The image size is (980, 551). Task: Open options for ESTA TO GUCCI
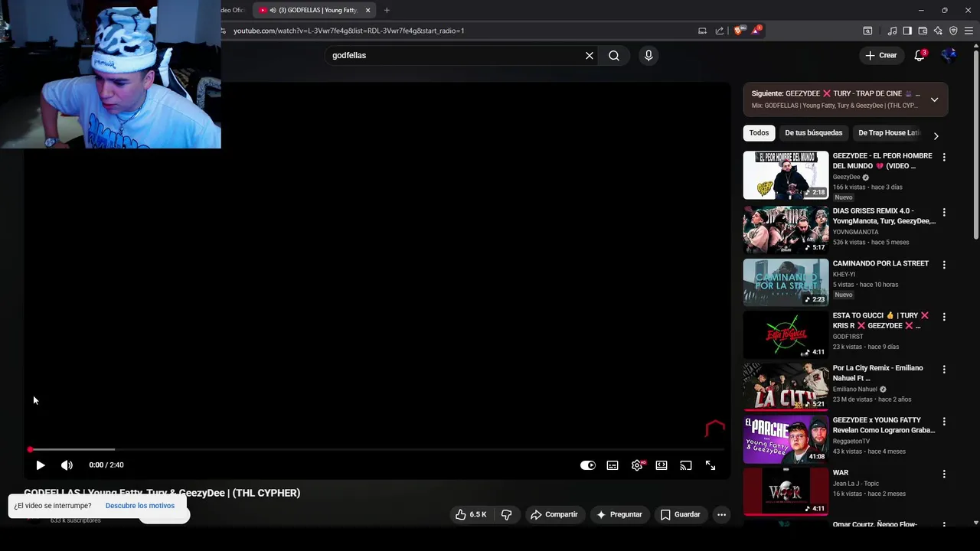[944, 317]
